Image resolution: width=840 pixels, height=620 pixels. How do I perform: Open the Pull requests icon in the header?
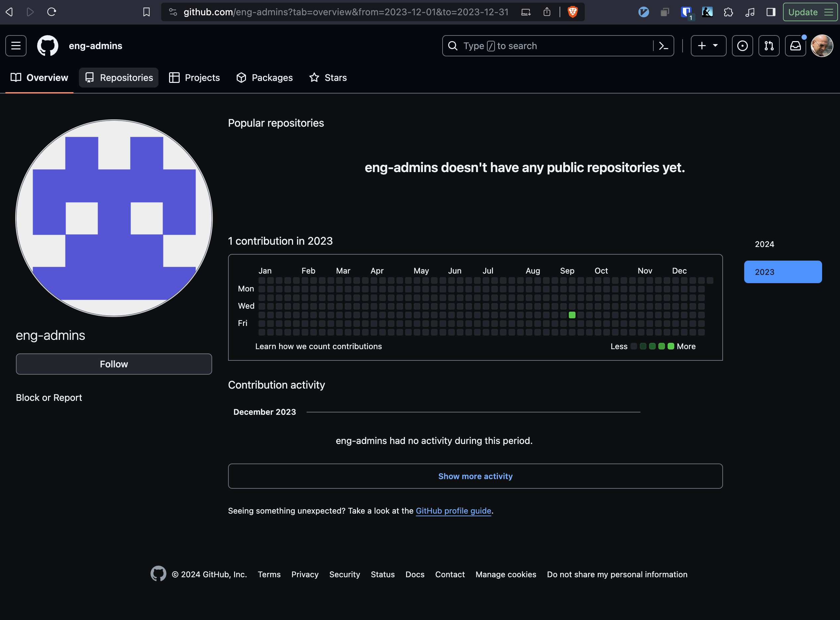click(x=769, y=46)
